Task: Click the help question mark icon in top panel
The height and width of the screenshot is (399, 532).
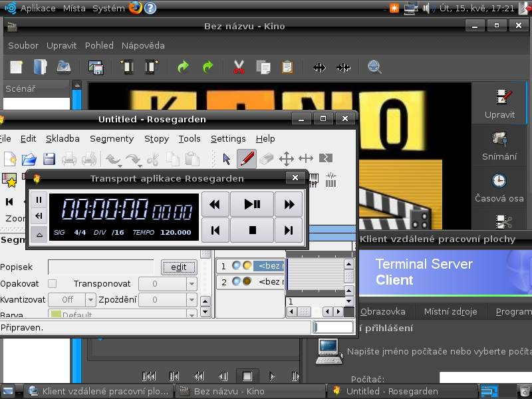Action: click(x=150, y=8)
